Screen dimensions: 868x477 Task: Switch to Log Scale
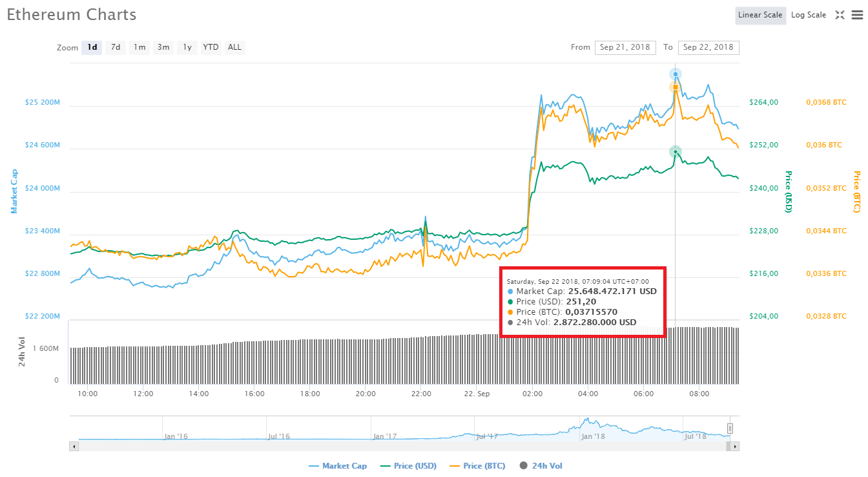pos(809,15)
